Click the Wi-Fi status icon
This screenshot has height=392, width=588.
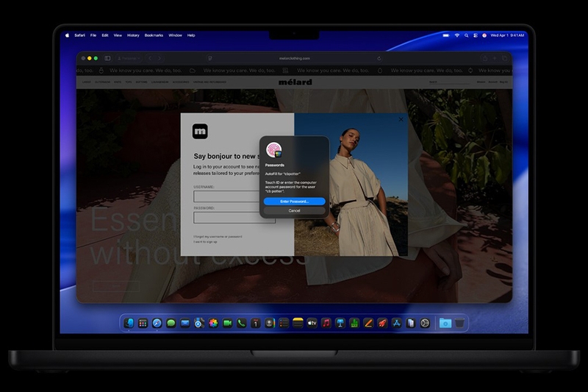click(456, 35)
